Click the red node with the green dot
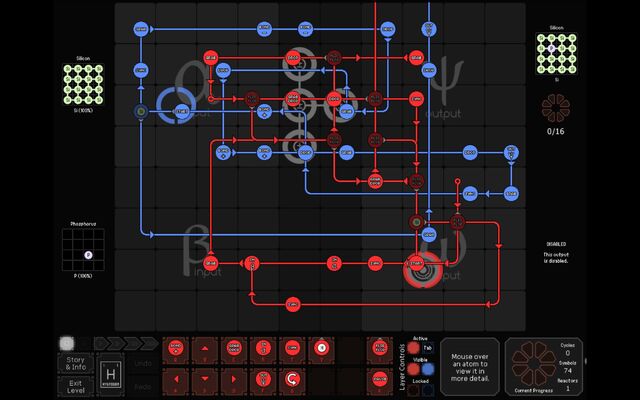 (x=416, y=222)
